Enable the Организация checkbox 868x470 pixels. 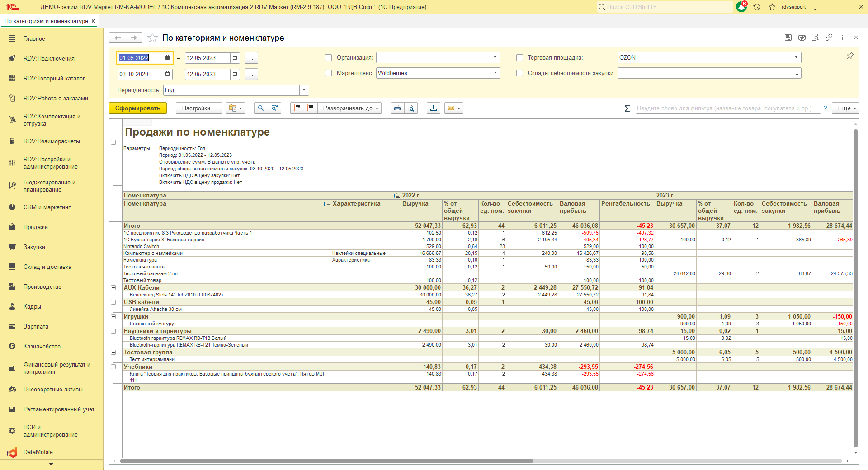(329, 58)
